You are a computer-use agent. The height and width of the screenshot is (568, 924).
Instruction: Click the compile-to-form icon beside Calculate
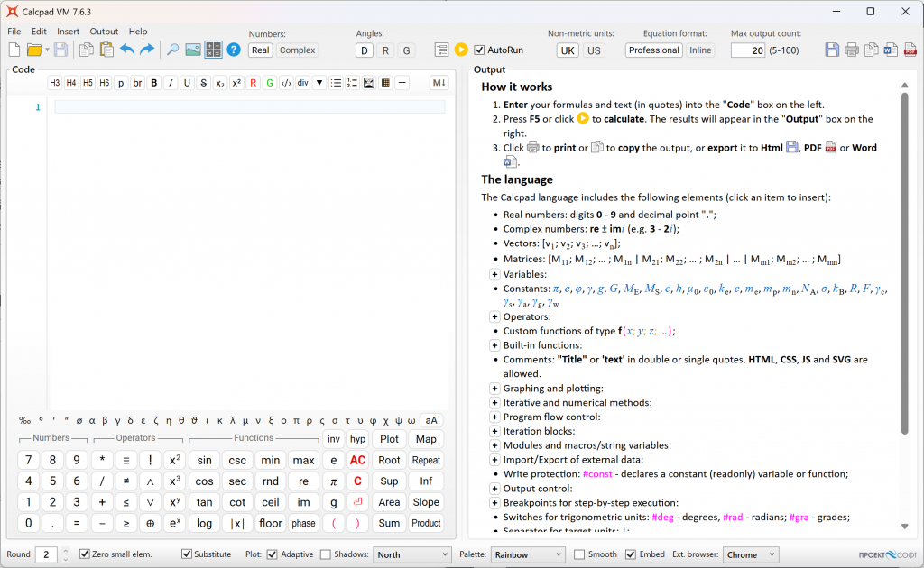click(441, 50)
